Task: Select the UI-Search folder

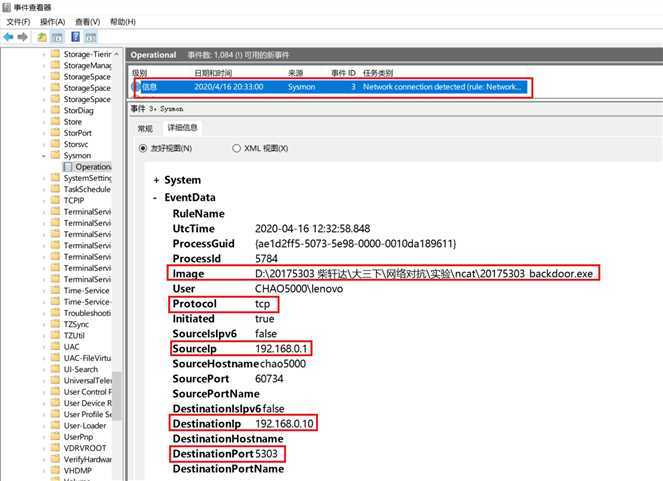Action: [81, 369]
